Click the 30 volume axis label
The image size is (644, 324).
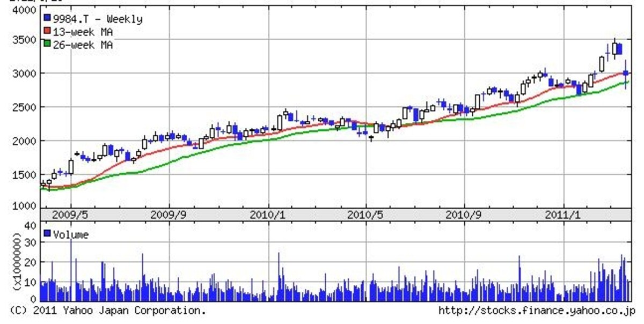[30, 243]
